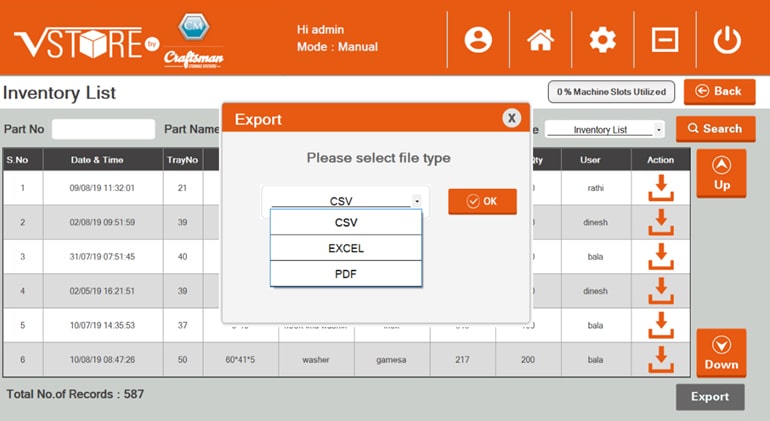The width and height of the screenshot is (770, 421).
Task: Click download icon for row 4
Action: (x=661, y=291)
